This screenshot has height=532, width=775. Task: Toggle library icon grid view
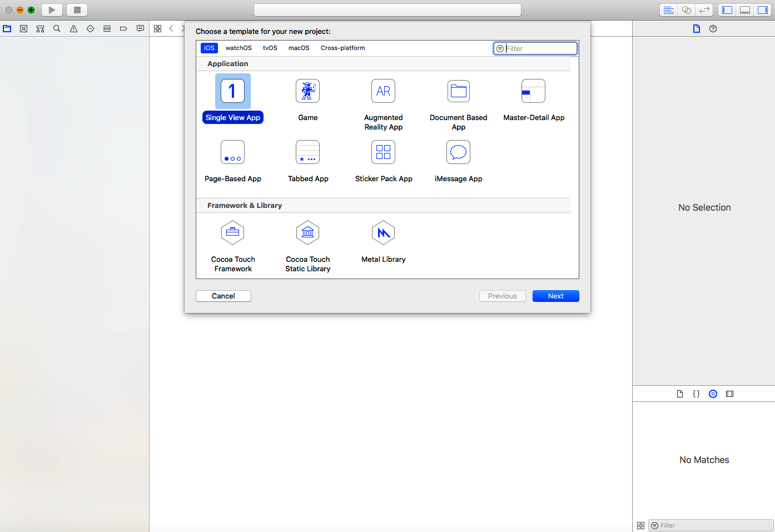tap(641, 525)
